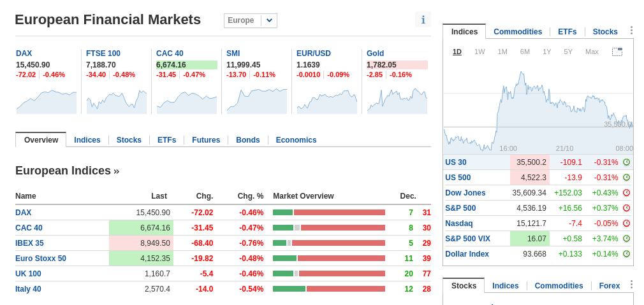The image size is (644, 305).
Task: Click the DAX row market overview bar
Action: pyautogui.click(x=329, y=212)
